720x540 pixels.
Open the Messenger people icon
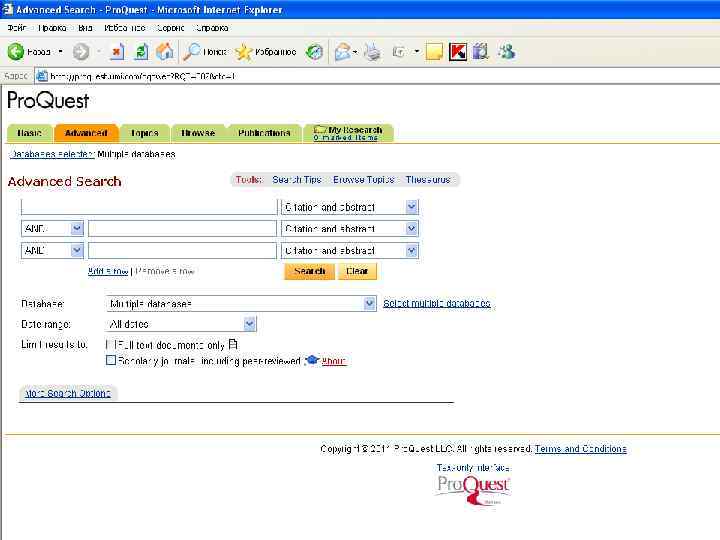(x=507, y=52)
